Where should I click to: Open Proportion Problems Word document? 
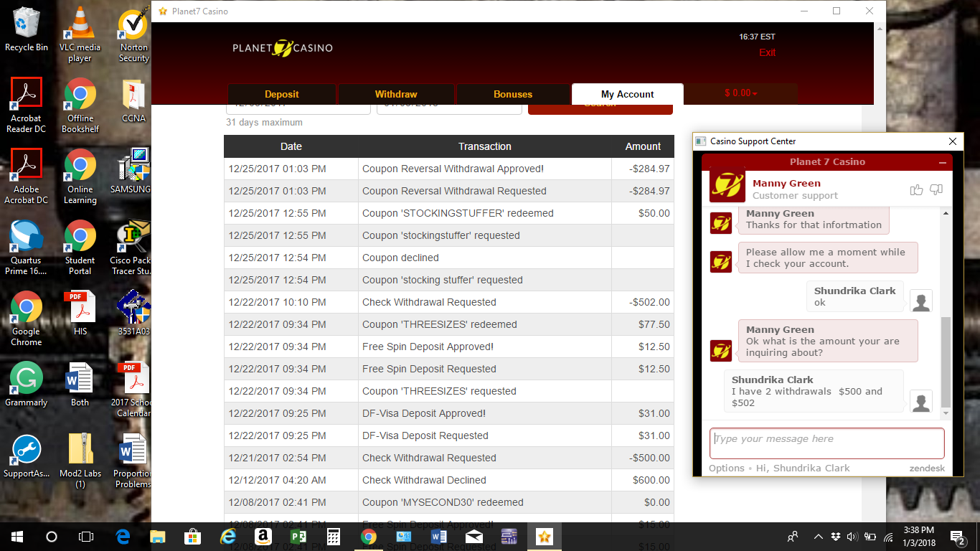coord(132,461)
